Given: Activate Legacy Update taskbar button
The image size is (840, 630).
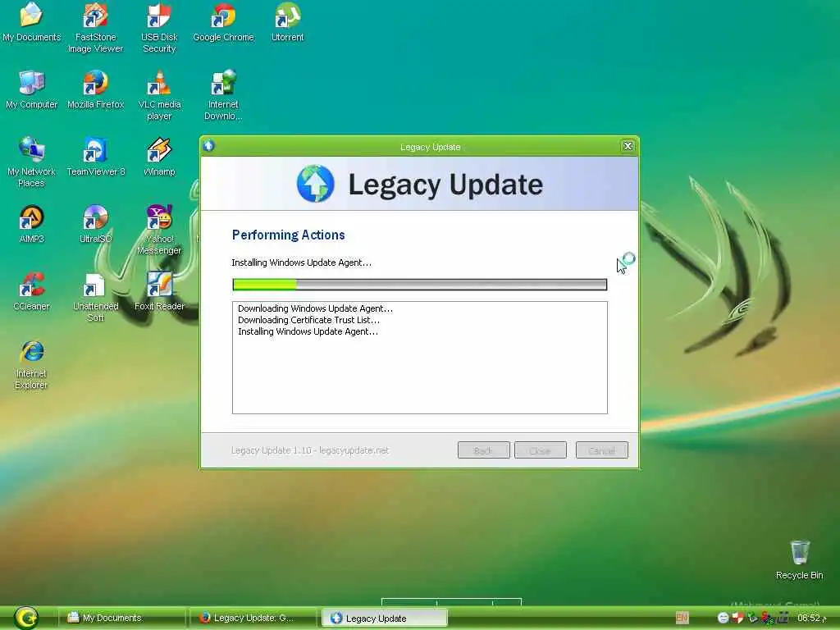Looking at the screenshot, I should [385, 618].
